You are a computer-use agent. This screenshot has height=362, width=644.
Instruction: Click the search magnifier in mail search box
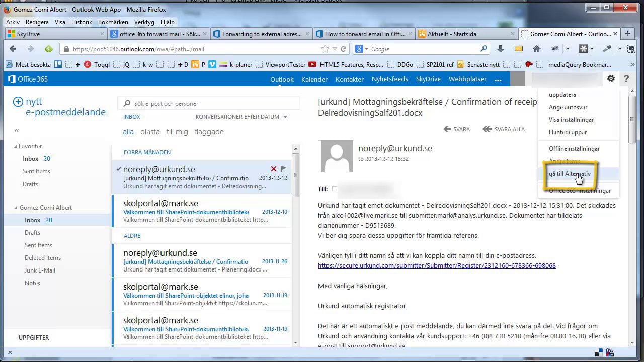[127, 103]
